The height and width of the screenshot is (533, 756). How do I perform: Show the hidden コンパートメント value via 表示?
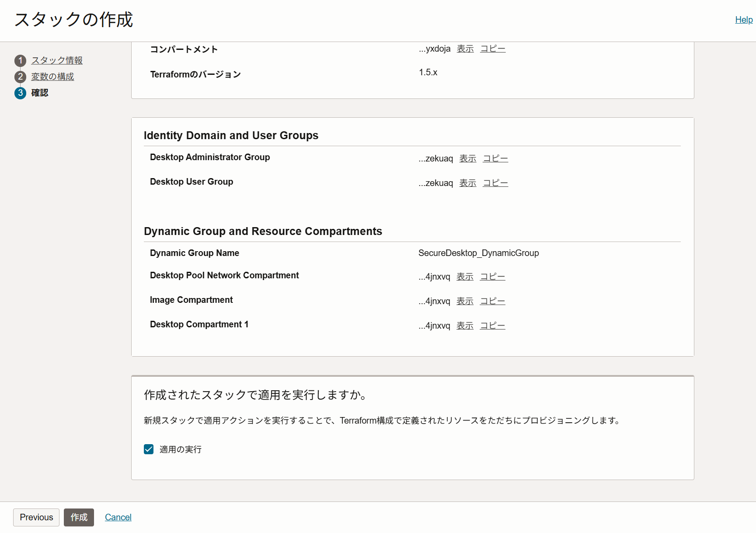tap(465, 49)
